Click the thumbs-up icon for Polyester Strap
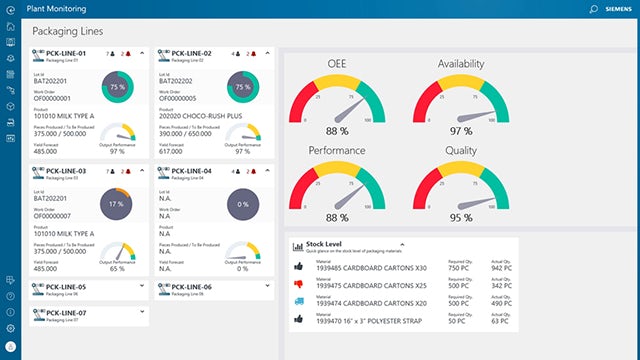Viewport: 640px width, 360px height. tap(299, 319)
